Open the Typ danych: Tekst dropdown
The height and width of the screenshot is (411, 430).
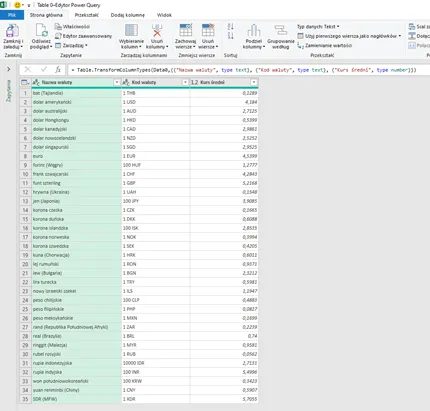(x=318, y=26)
